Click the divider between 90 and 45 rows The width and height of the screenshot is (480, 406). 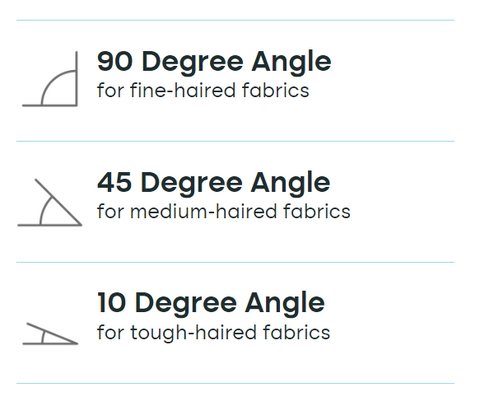[x=235, y=141]
